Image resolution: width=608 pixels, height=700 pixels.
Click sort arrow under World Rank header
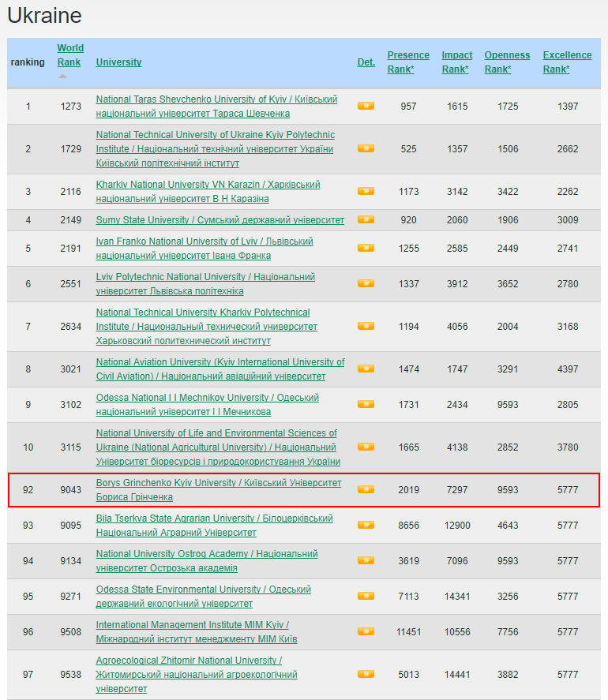pyautogui.click(x=62, y=76)
